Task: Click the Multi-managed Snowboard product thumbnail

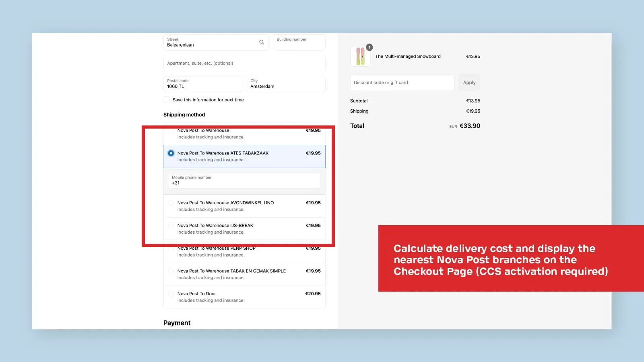Action: (x=361, y=56)
